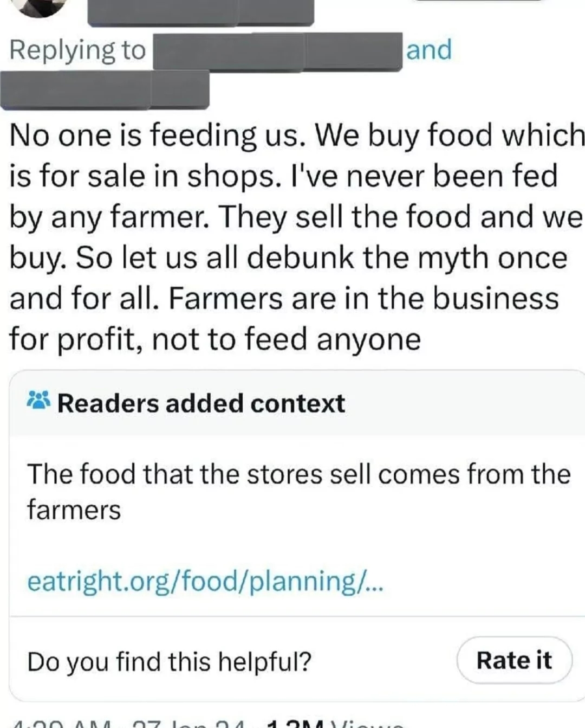Click the 'Do you find this helpful?' prompt
The height and width of the screenshot is (728, 585).
pyautogui.click(x=169, y=661)
